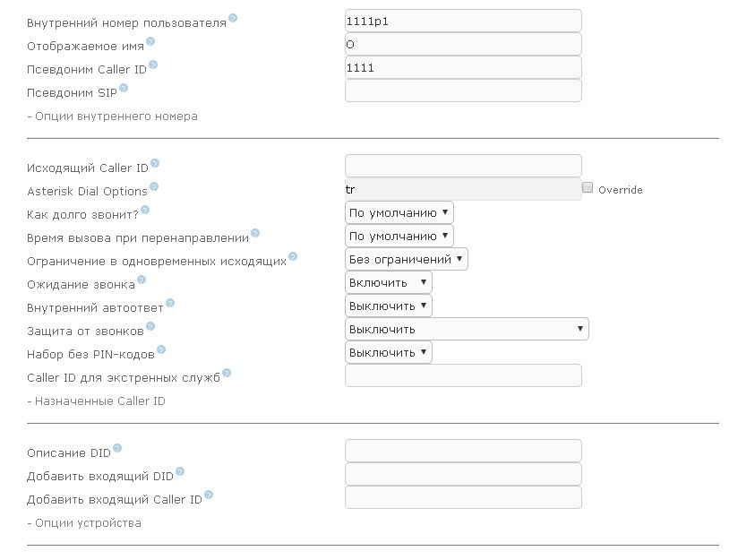Open help tooltip for Псевдоним SIP

click(x=124, y=88)
